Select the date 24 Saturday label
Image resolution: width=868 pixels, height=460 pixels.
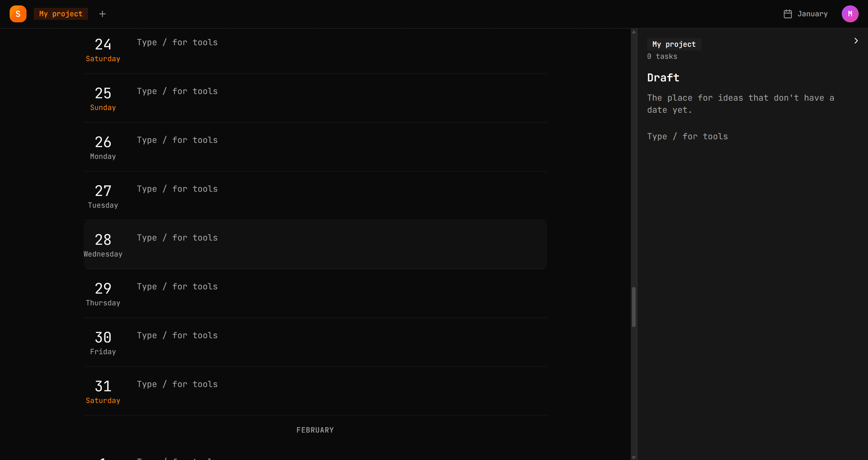coord(103,50)
